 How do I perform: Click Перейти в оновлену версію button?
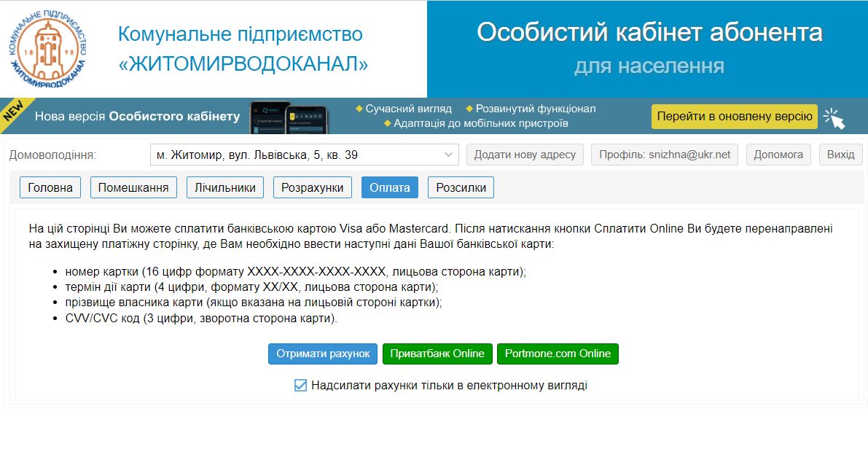(x=734, y=117)
